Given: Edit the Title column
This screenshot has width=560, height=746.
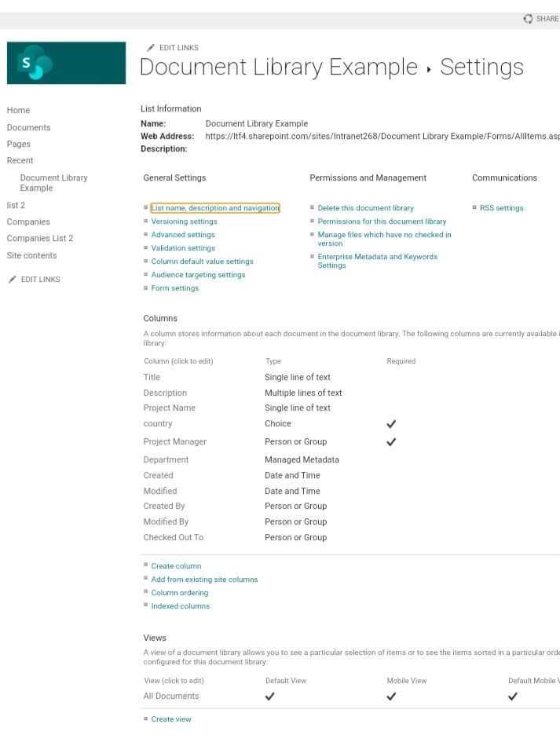Looking at the screenshot, I should pyautogui.click(x=152, y=377).
